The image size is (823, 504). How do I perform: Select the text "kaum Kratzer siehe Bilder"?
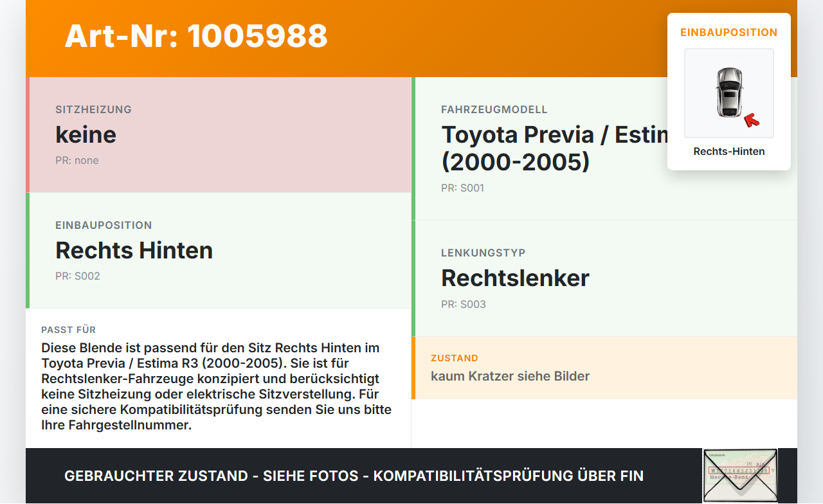pos(510,376)
